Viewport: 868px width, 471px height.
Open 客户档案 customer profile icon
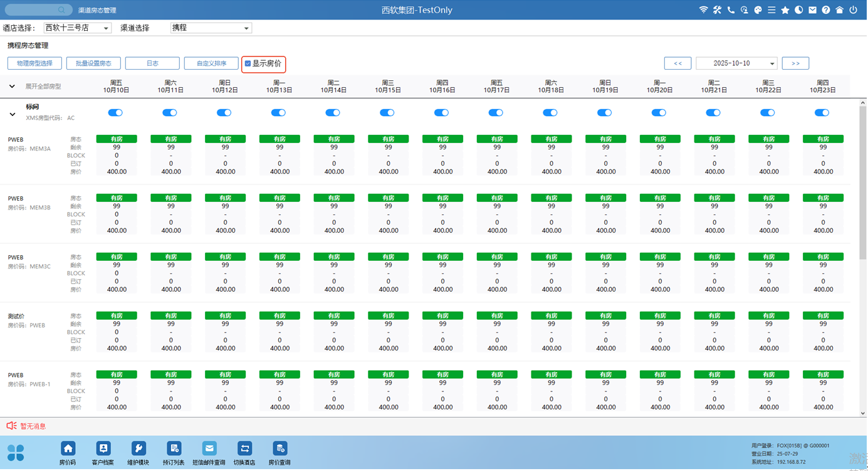pos(103,449)
